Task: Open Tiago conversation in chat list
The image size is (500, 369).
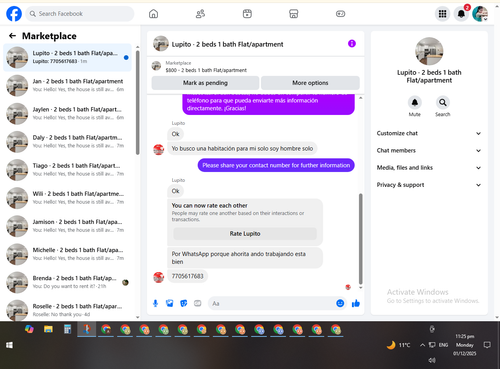Action: (x=67, y=170)
